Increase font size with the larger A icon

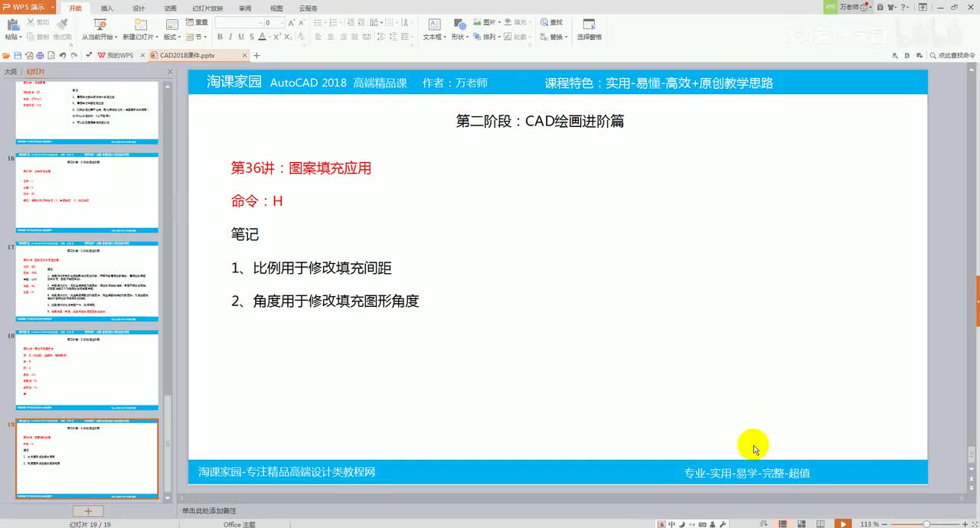[291, 23]
